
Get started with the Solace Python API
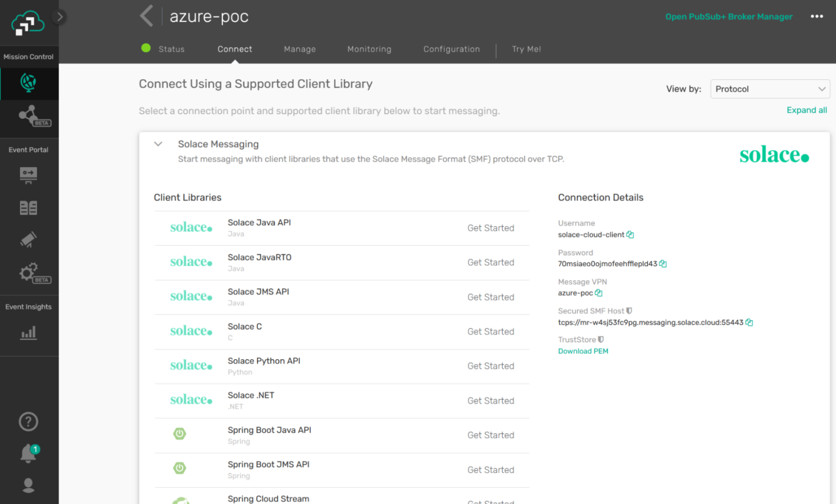click(490, 366)
